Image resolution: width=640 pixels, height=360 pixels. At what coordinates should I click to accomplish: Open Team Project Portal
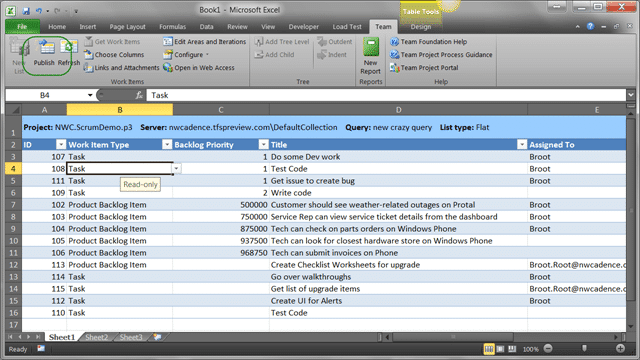click(x=424, y=68)
